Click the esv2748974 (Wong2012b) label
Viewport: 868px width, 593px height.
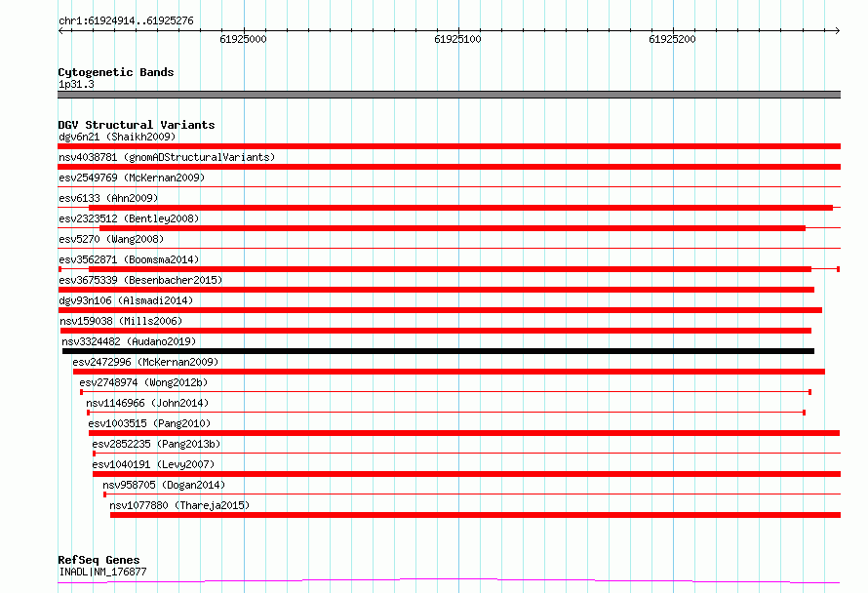143,382
